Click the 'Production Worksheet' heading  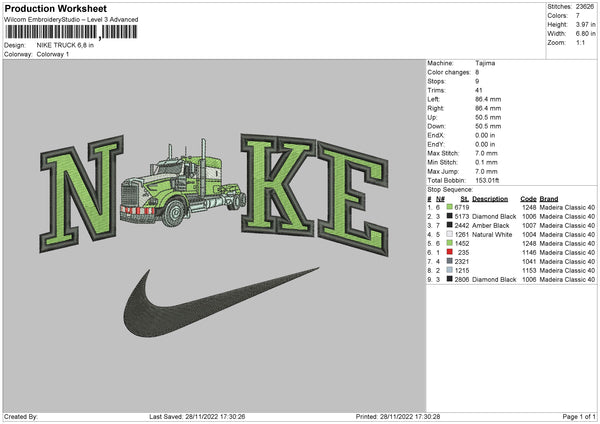point(55,8)
